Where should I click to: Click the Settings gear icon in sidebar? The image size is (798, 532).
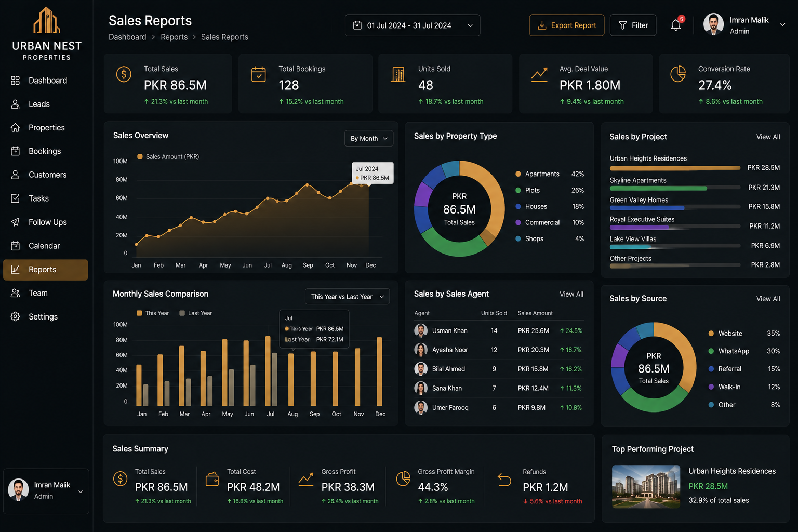[x=16, y=316]
